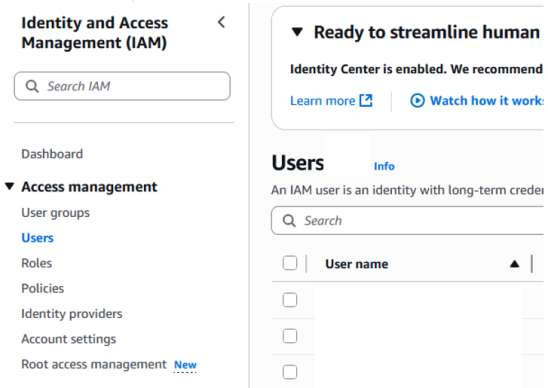Viewport: 548px width, 388px height.
Task: Check the first user row checkbox
Action: click(290, 300)
